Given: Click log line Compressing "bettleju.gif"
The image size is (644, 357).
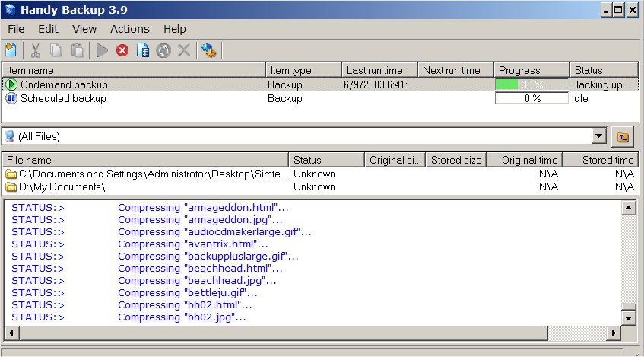Looking at the screenshot, I should click(188, 293).
